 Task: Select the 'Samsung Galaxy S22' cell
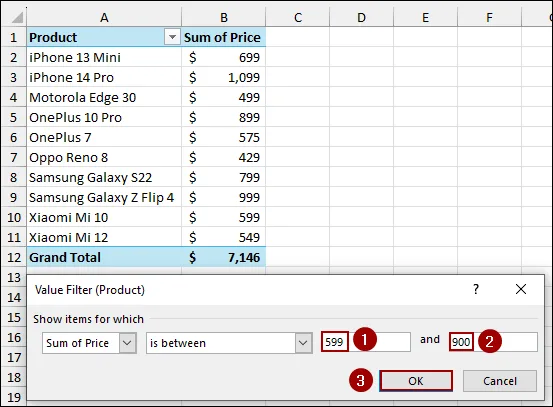point(104,177)
